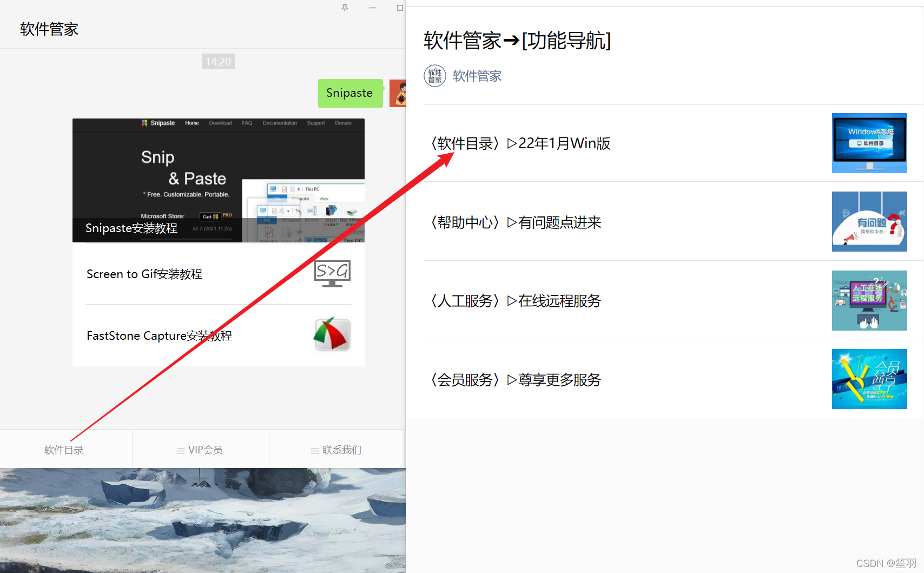Screen dimensions: 924x573
Task: Click the 人工在线远程服务 thumbnail
Action: pyautogui.click(x=869, y=300)
